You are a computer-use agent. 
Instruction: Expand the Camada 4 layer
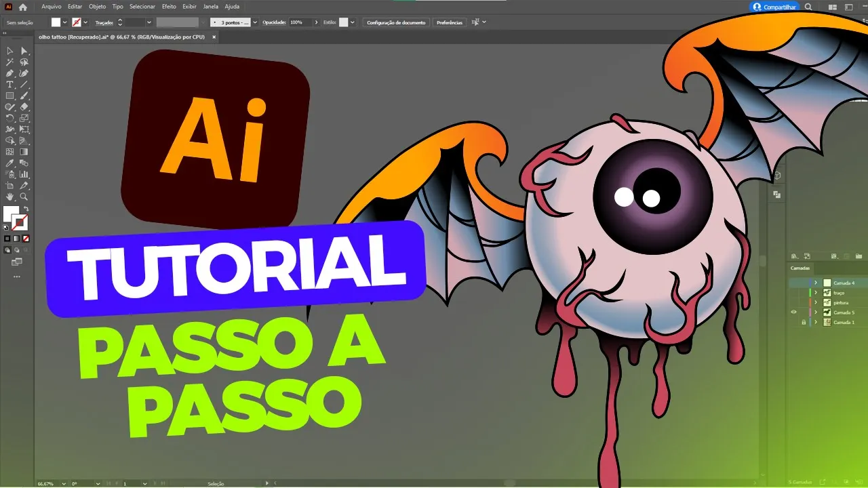[x=816, y=283]
